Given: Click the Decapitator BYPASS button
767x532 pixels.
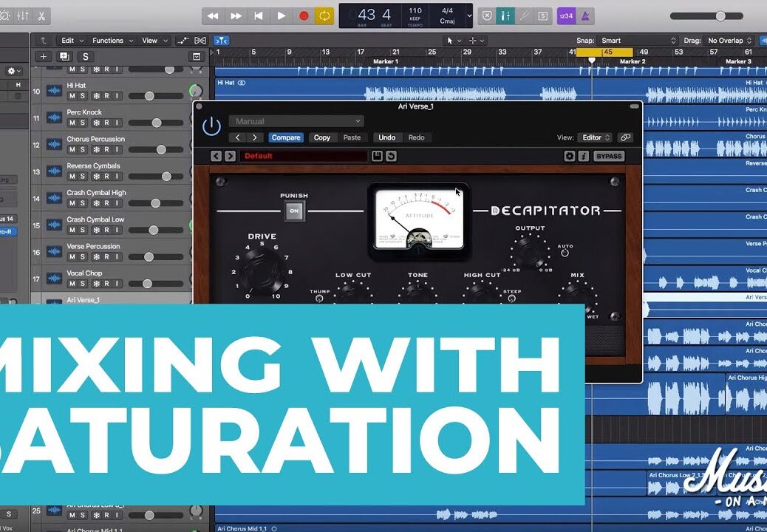Looking at the screenshot, I should [x=609, y=156].
